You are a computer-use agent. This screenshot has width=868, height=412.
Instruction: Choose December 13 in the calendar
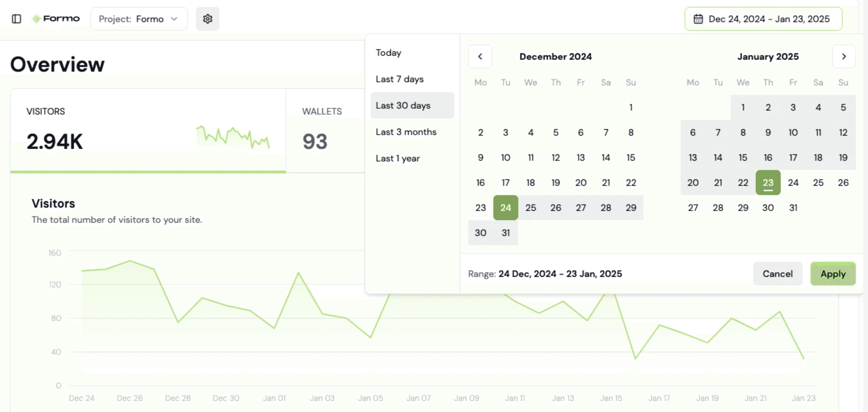click(x=581, y=158)
